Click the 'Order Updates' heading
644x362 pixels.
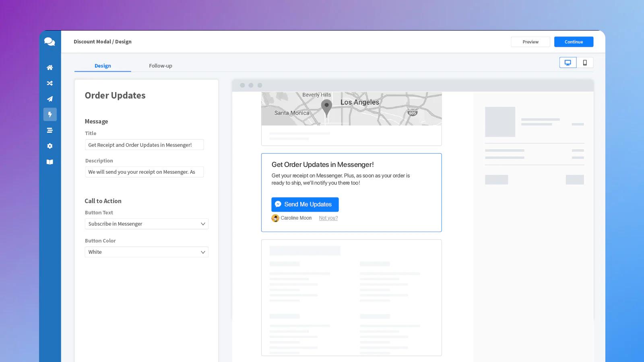115,95
